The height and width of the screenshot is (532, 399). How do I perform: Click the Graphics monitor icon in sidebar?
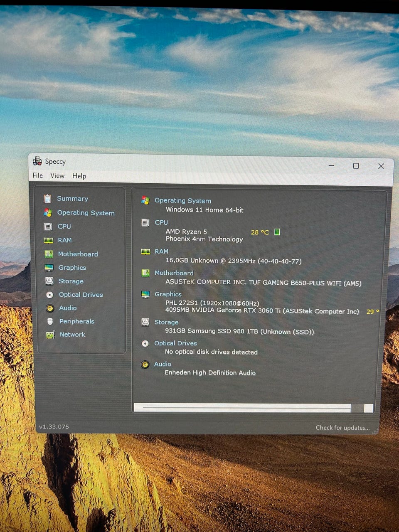click(x=49, y=268)
